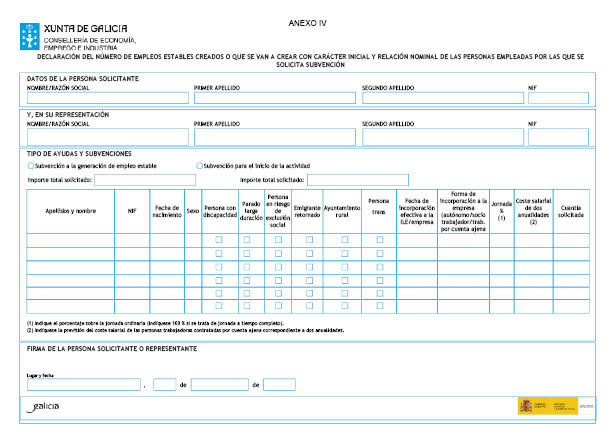Click Segundo apellido field under En su representación
Screen dimensions: 615x439
point(443,137)
